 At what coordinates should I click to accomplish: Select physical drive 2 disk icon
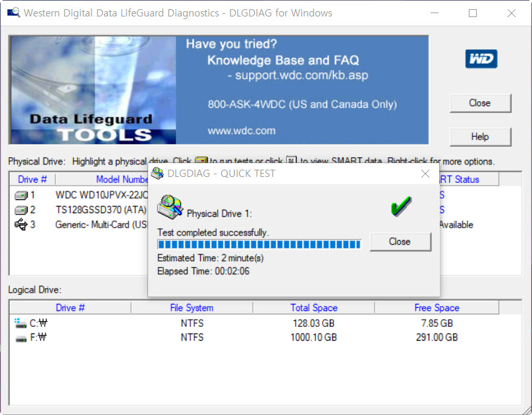coord(21,210)
